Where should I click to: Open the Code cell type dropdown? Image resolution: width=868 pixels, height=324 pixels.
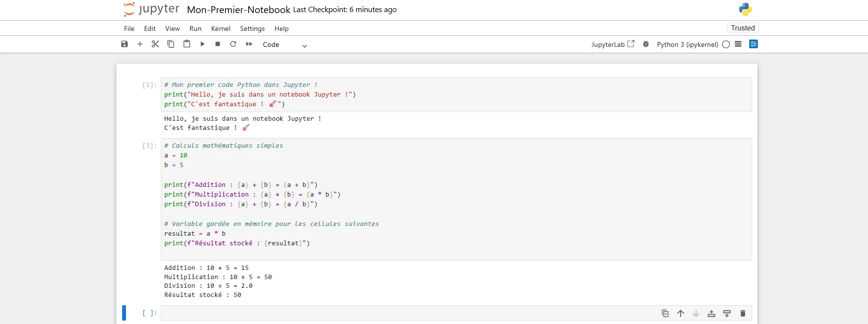(285, 44)
